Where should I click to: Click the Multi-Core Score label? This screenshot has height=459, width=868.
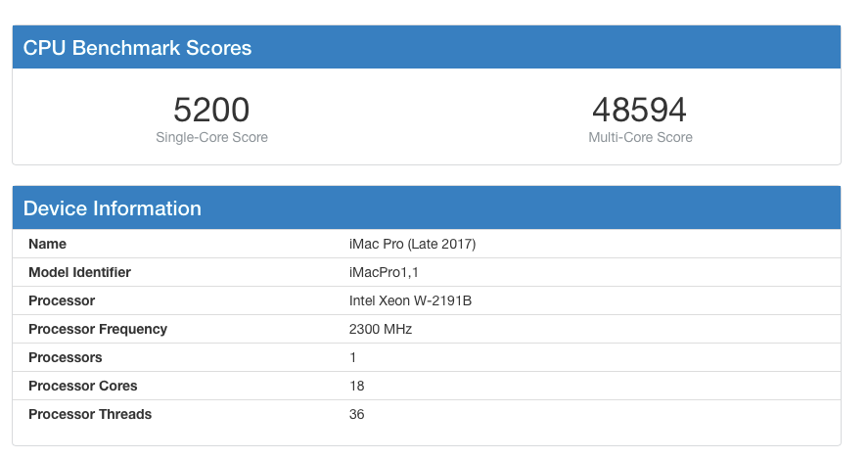640,137
